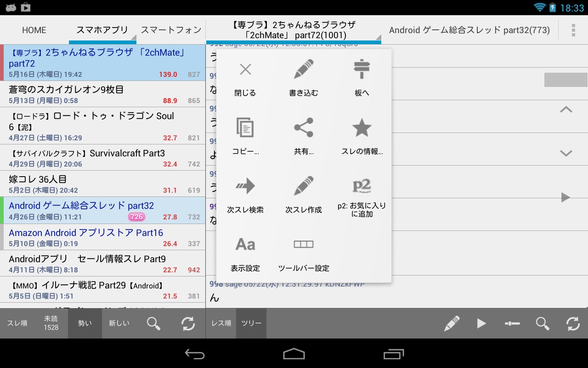Viewport: 588px width, 368px height.
Task: Sort by スレ順
Action: pyautogui.click(x=17, y=323)
